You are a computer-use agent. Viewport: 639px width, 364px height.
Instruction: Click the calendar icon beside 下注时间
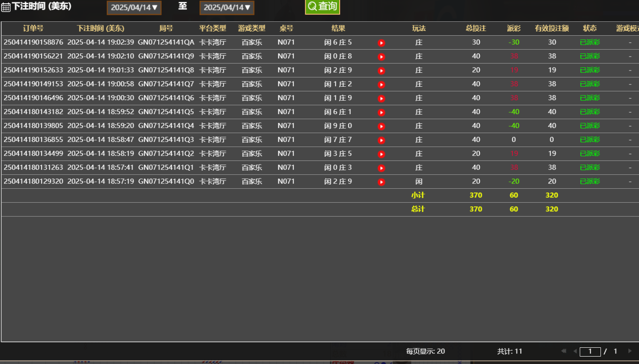point(6,7)
